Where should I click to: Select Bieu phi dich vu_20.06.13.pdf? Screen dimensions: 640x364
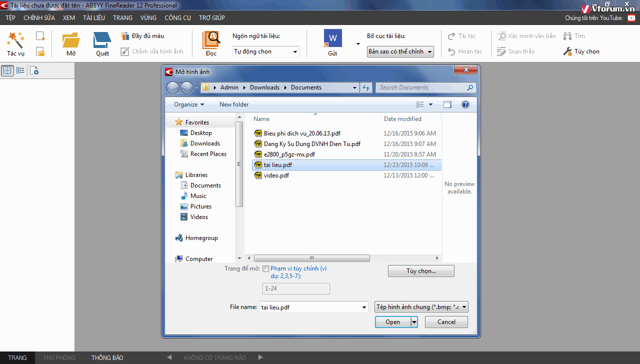(302, 133)
